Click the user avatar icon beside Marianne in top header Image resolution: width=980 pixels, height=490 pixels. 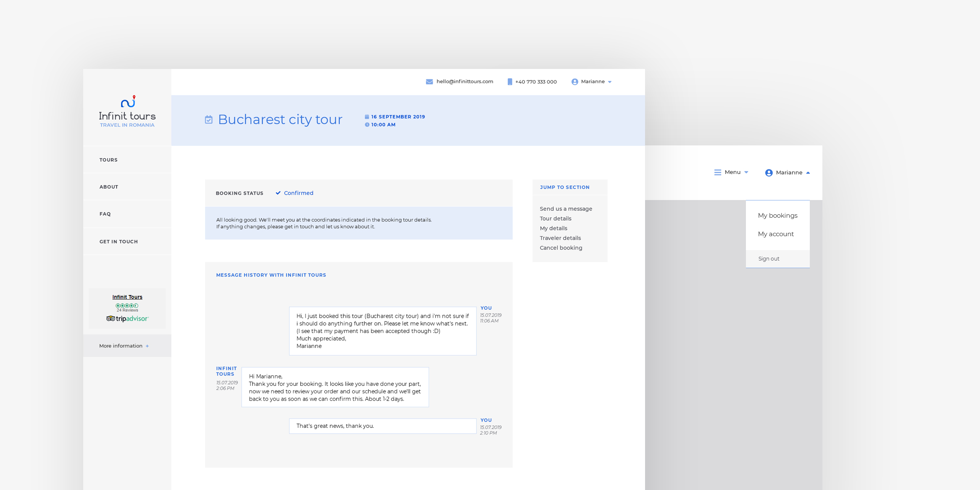[x=574, y=82]
